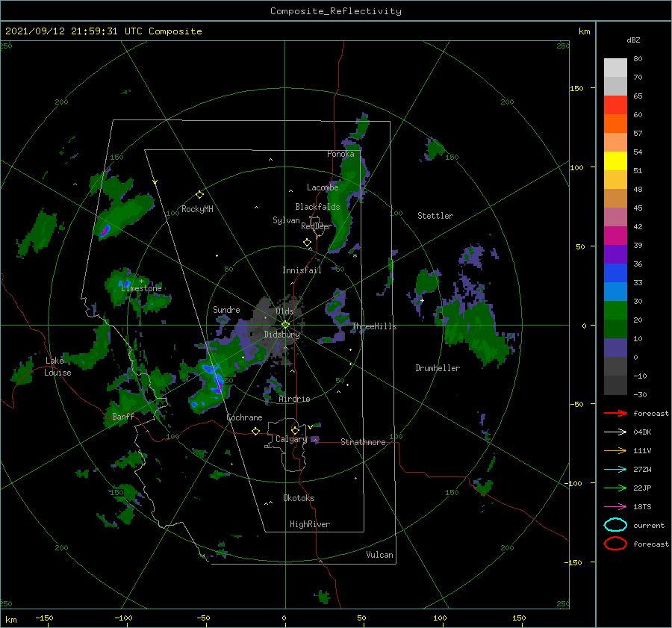This screenshot has width=672, height=628.
Task: Click the storm cell core west of Airdrie
Action: point(218,382)
